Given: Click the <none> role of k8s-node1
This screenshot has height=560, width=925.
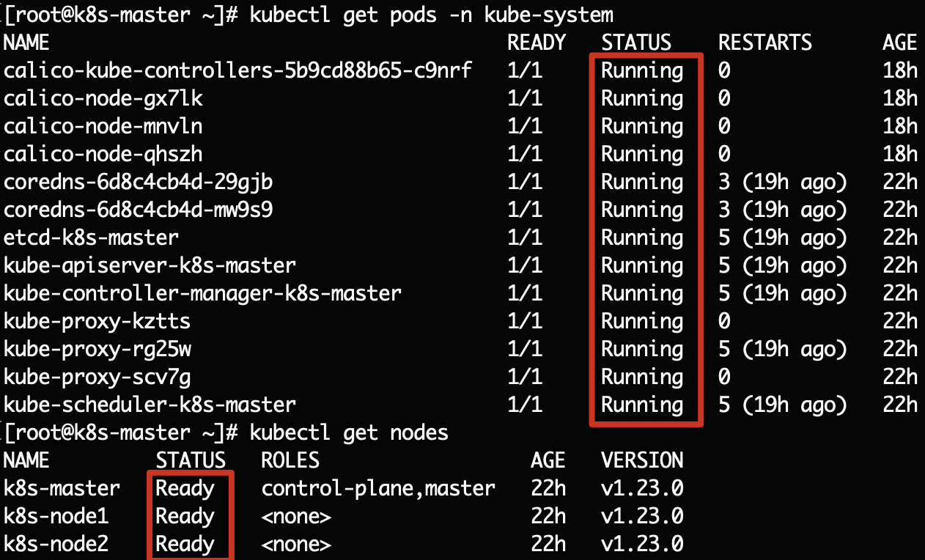Looking at the screenshot, I should click(x=296, y=516).
